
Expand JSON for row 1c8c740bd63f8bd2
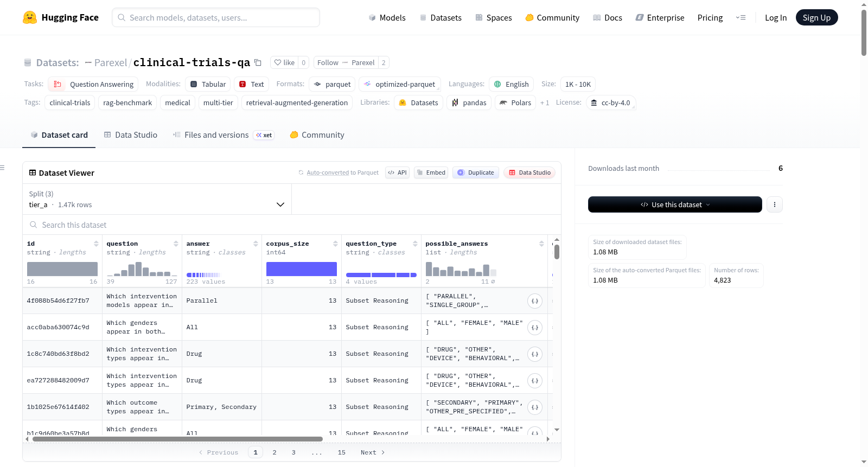[535, 354]
